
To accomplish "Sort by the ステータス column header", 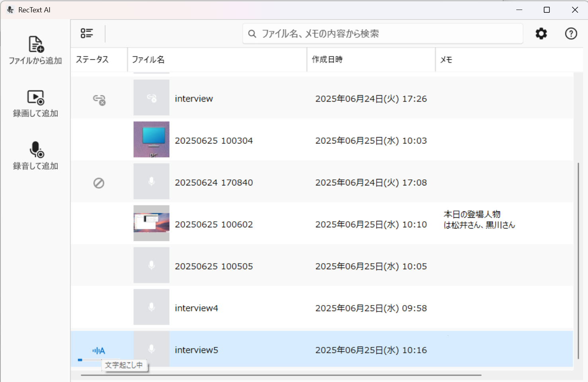I will (92, 59).
